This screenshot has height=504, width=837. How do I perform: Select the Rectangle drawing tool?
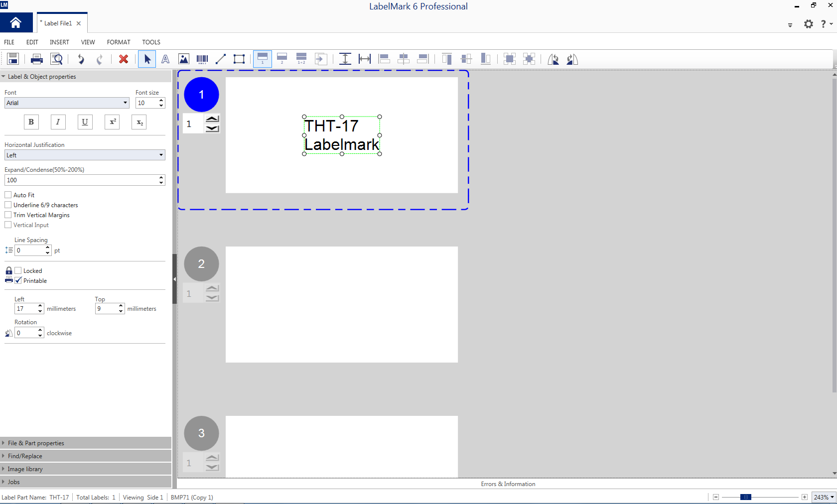pyautogui.click(x=239, y=59)
